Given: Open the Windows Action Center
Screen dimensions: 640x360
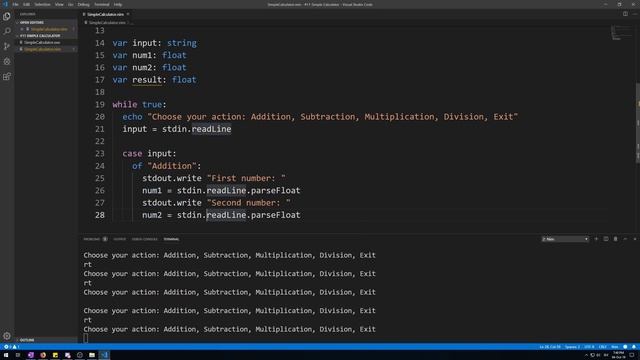Looking at the screenshot, I should pyautogui.click(x=632, y=355).
